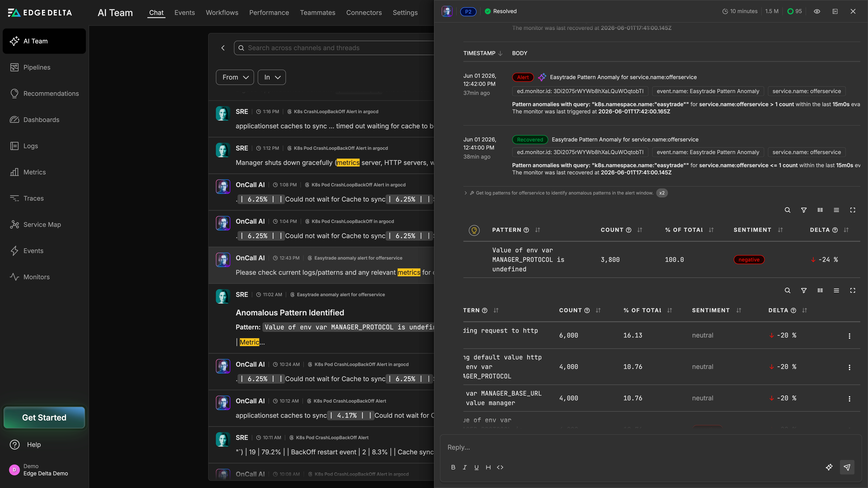Toggle the eye visibility icon in the thread header
The width and height of the screenshot is (868, 488).
(817, 11)
